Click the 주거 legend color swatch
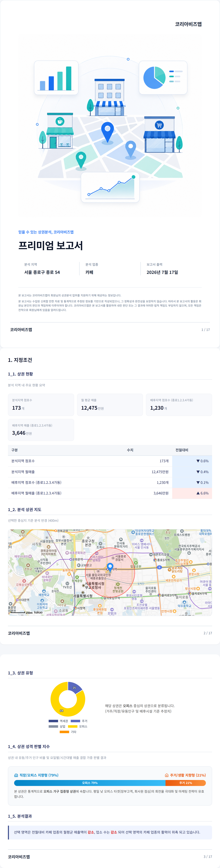220x868 pixels. (x=75, y=721)
